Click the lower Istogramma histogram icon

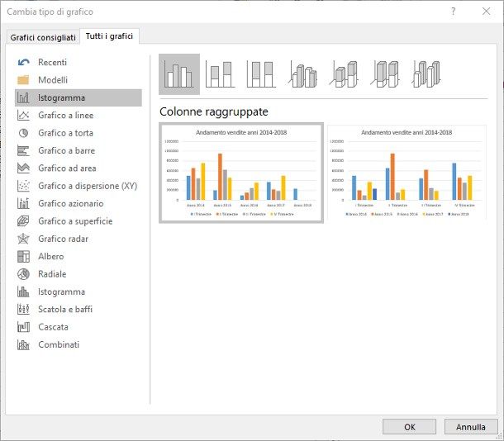click(x=23, y=292)
